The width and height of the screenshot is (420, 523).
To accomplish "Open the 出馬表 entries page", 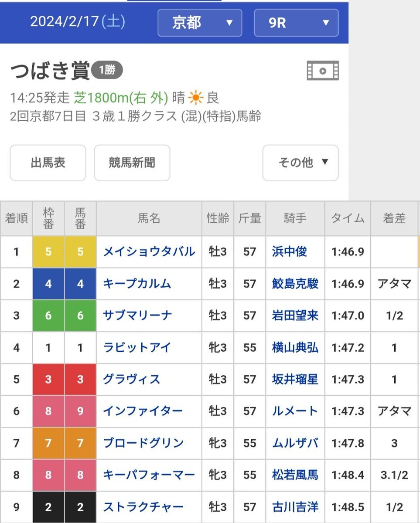I will 48,163.
